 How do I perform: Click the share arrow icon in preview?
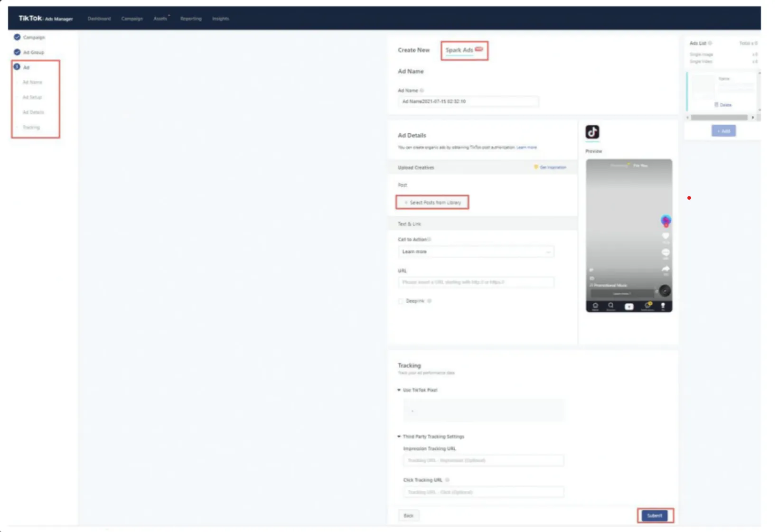coord(666,269)
